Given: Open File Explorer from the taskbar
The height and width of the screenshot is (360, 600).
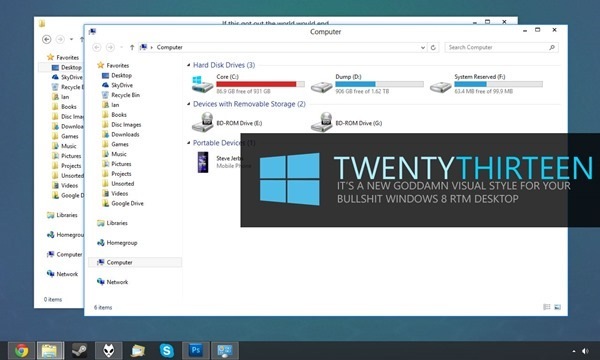Looking at the screenshot, I should (50, 350).
